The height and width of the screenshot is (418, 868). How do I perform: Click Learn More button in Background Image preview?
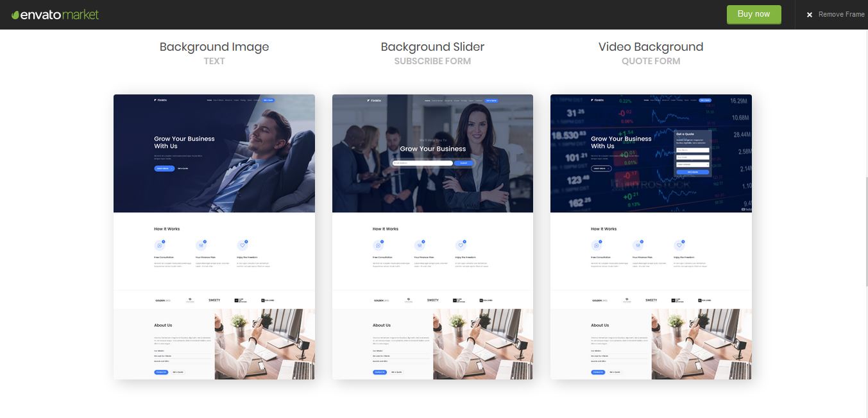pyautogui.click(x=164, y=168)
